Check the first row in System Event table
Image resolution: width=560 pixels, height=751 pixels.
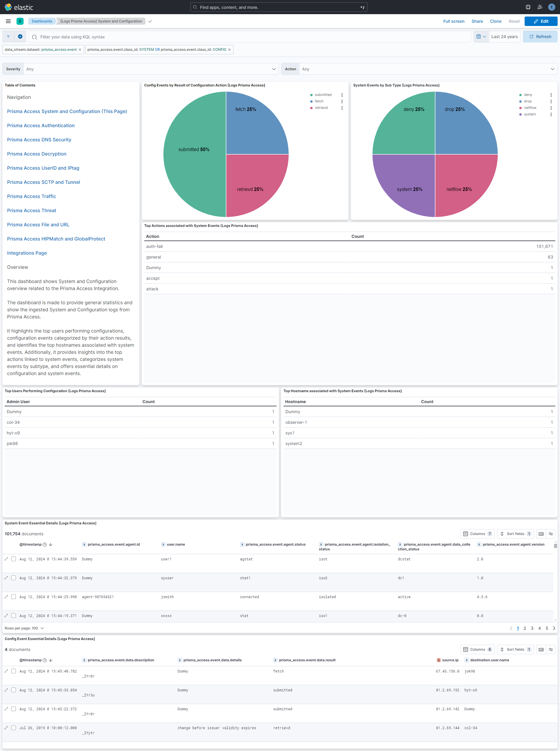(x=14, y=559)
